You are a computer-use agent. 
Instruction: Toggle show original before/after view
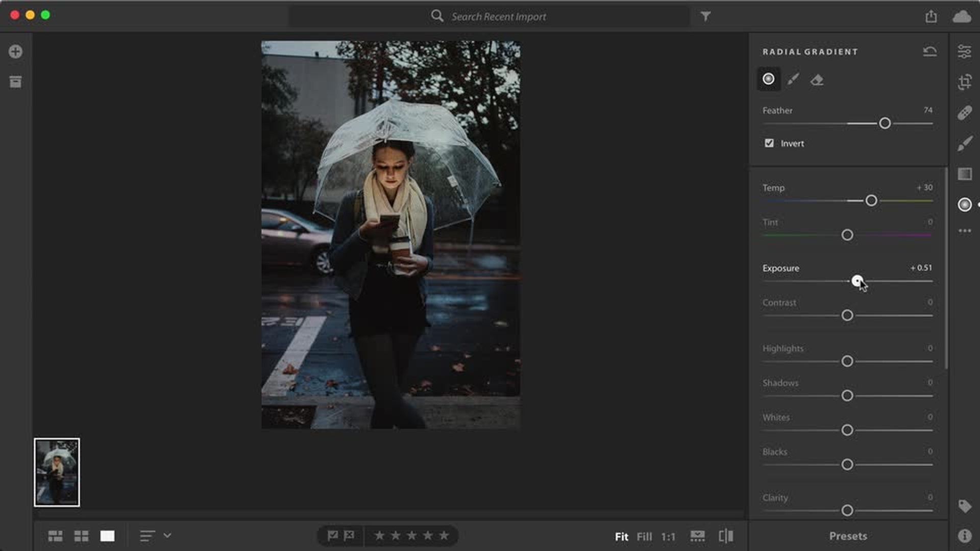[x=726, y=536]
